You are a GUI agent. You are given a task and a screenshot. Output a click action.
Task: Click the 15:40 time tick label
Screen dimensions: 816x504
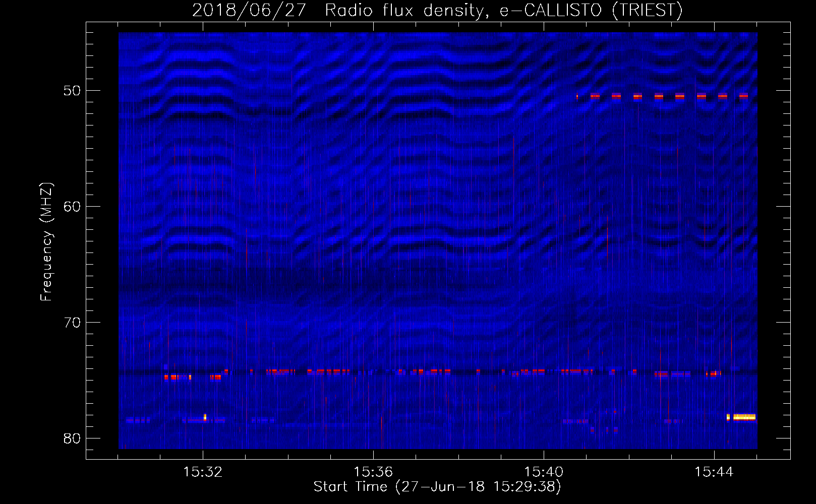544,472
